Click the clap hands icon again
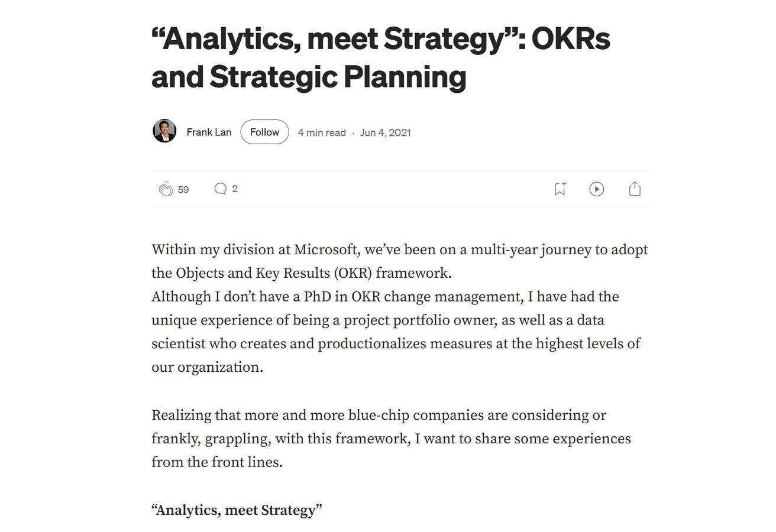Viewport: 776px width, 532px height. (x=167, y=189)
